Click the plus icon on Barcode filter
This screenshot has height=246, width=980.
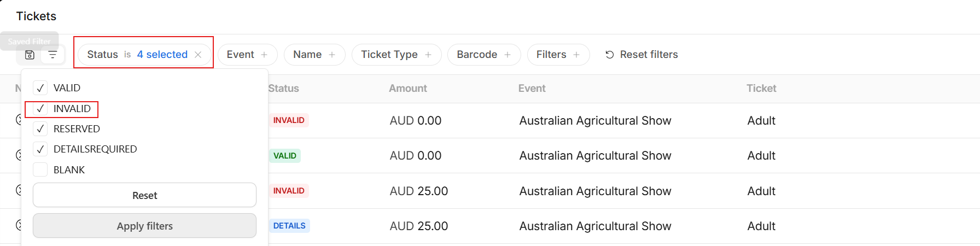pyautogui.click(x=507, y=55)
